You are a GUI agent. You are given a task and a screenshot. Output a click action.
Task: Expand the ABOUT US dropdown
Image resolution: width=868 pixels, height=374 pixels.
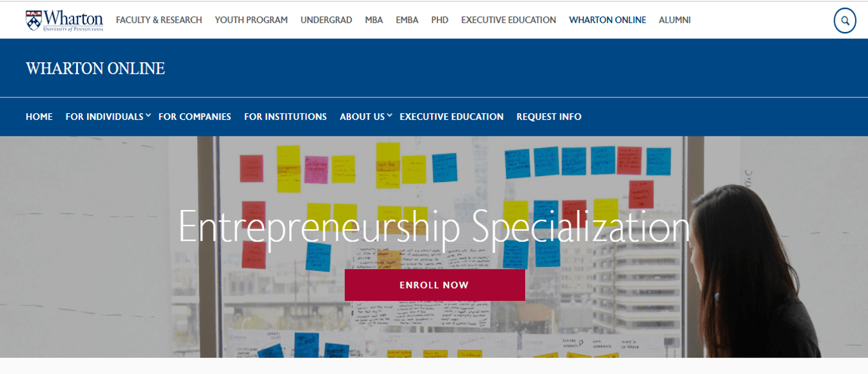click(x=362, y=117)
